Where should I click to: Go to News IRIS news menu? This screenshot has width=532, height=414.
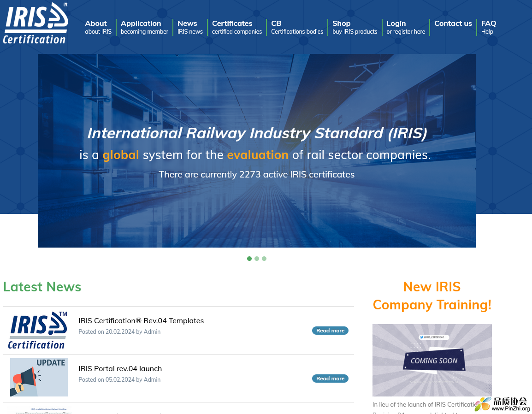[190, 27]
